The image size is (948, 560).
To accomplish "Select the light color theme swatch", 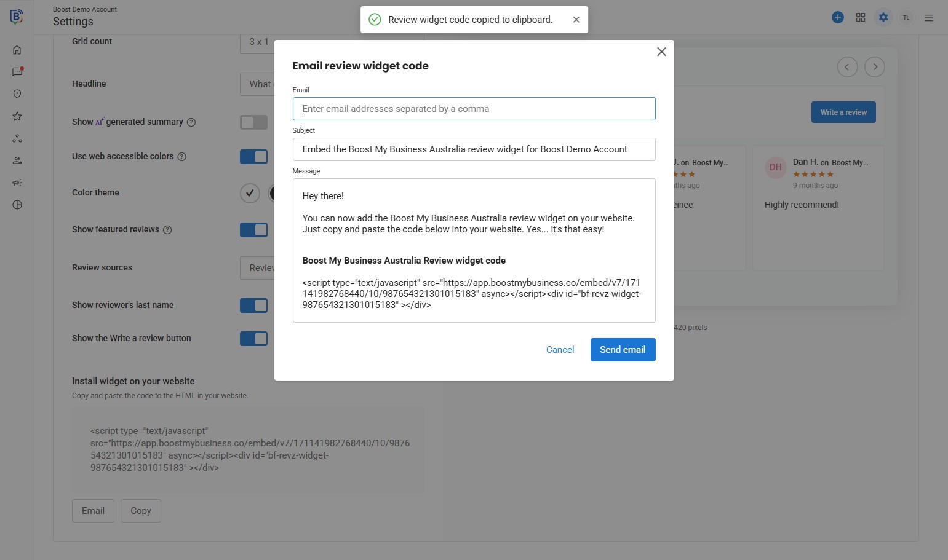I will (250, 193).
